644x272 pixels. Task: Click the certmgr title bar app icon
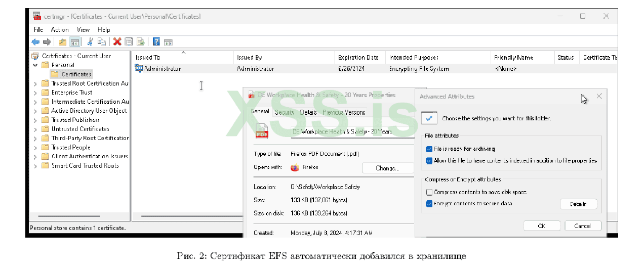[37, 16]
